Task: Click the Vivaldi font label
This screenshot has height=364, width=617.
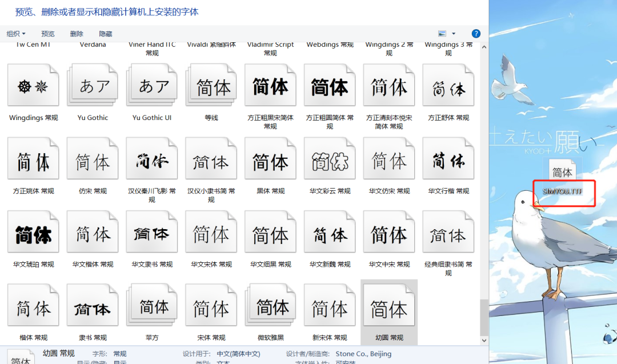Action: (211, 45)
